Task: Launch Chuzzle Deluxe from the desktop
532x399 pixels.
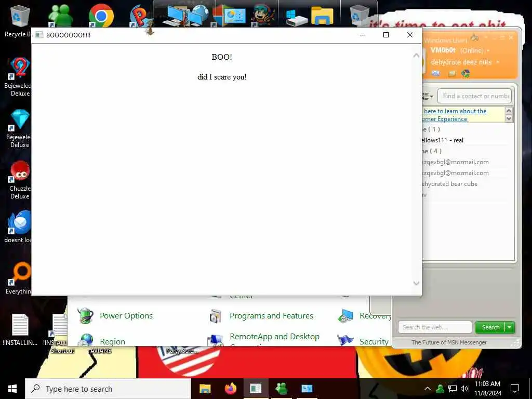Action: (20, 171)
